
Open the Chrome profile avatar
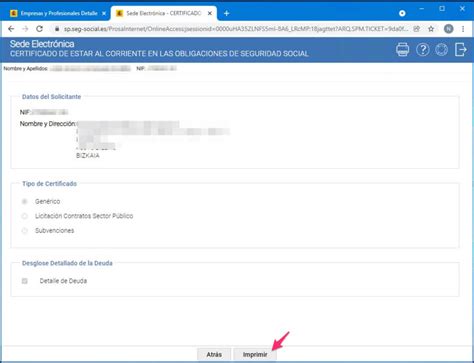point(448,29)
